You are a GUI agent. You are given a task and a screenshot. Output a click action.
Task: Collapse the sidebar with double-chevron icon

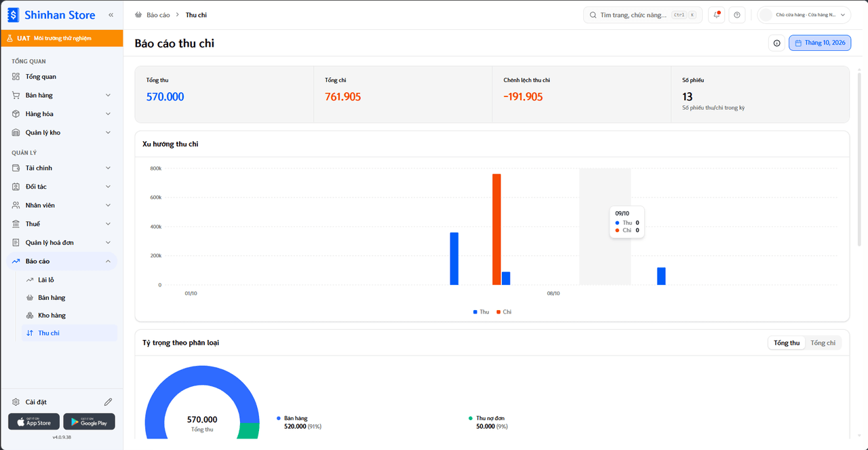click(111, 15)
